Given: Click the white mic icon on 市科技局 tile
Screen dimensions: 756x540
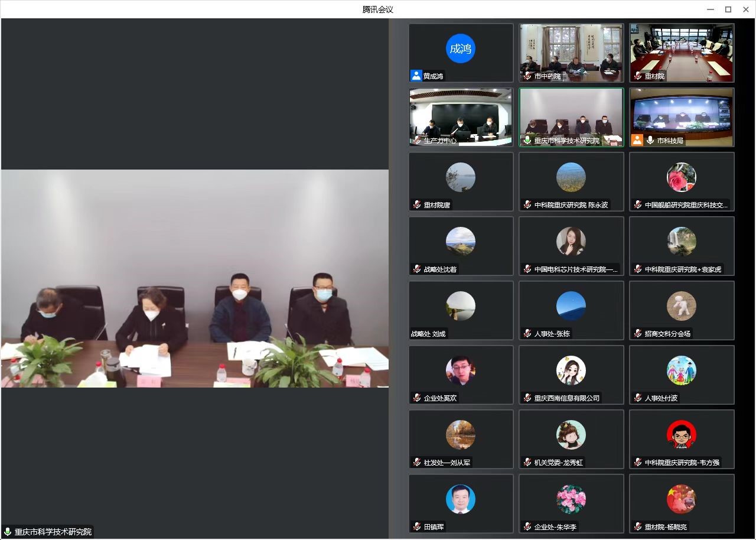Looking at the screenshot, I should tap(650, 140).
